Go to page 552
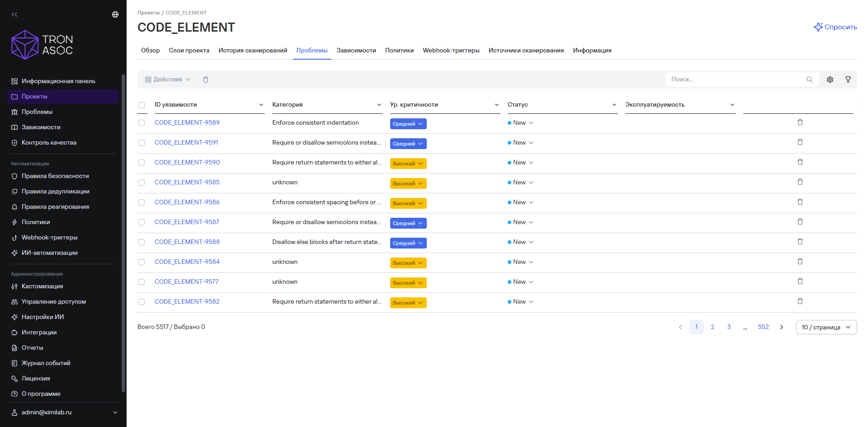 (x=764, y=327)
